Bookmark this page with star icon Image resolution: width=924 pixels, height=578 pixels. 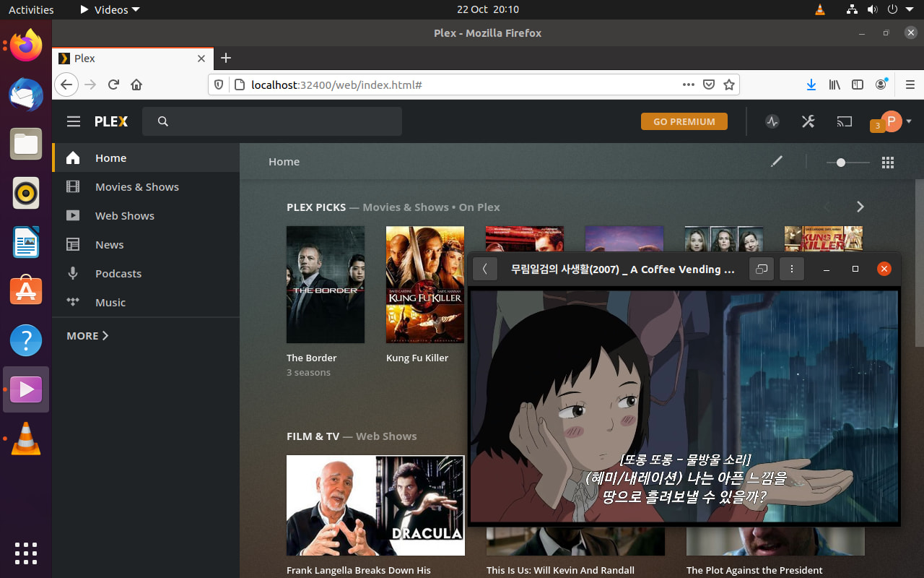(729, 85)
